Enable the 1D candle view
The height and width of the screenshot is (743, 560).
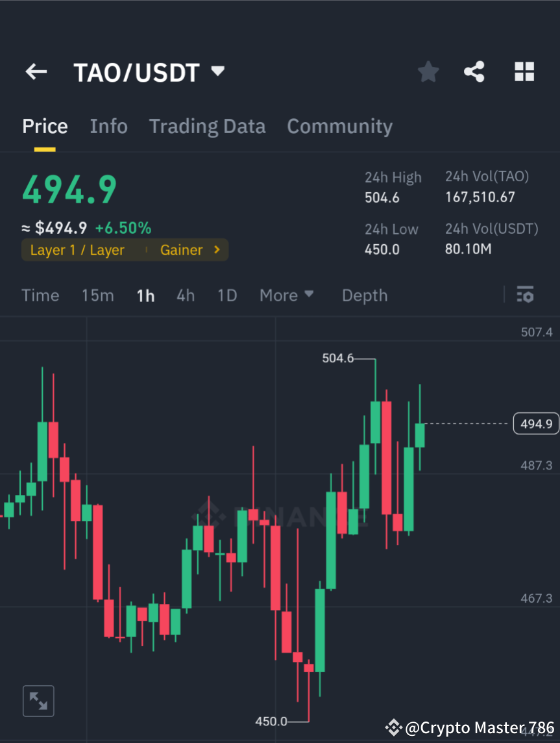[x=227, y=295]
